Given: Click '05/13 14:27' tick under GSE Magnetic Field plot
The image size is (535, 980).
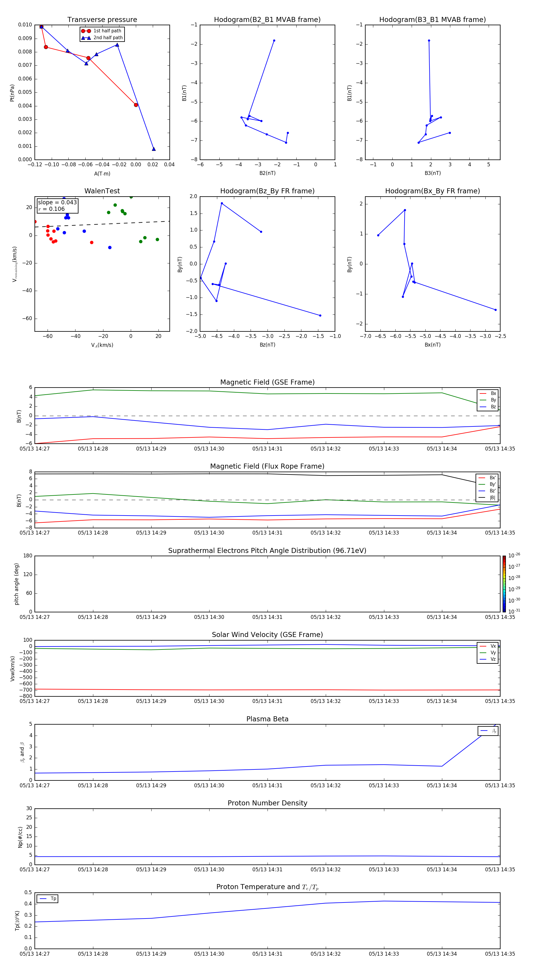Looking at the screenshot, I should (35, 449).
